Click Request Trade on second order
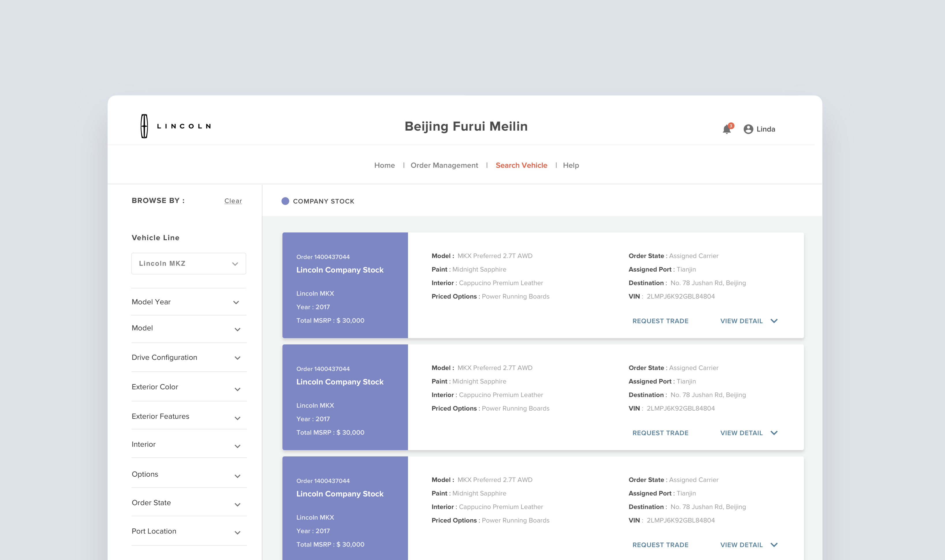945x560 pixels. pos(660,433)
